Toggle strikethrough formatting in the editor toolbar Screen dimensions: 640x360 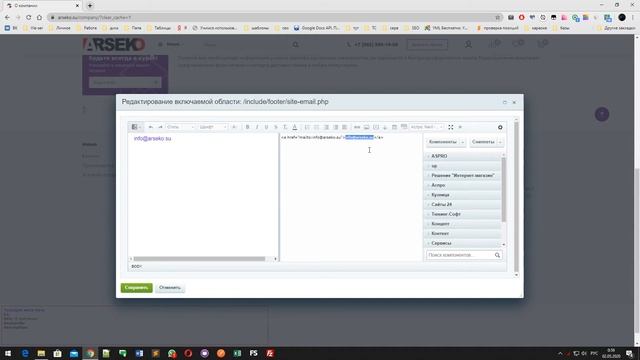pos(276,127)
